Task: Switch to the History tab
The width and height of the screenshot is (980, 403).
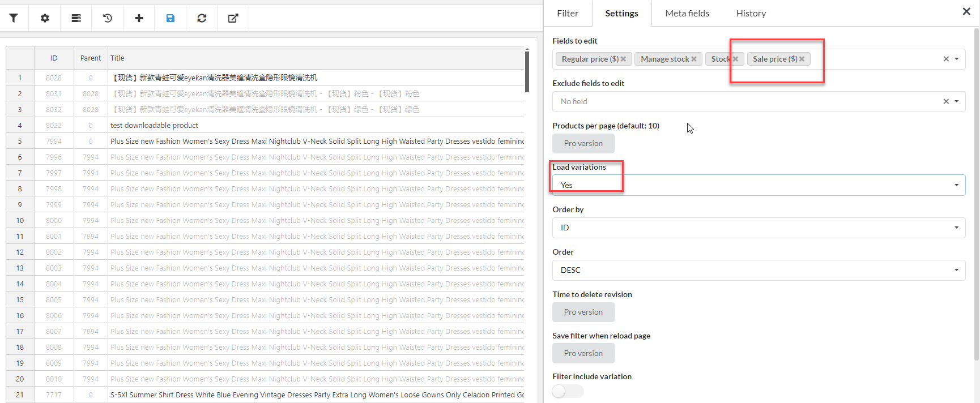Action: pyautogui.click(x=751, y=13)
